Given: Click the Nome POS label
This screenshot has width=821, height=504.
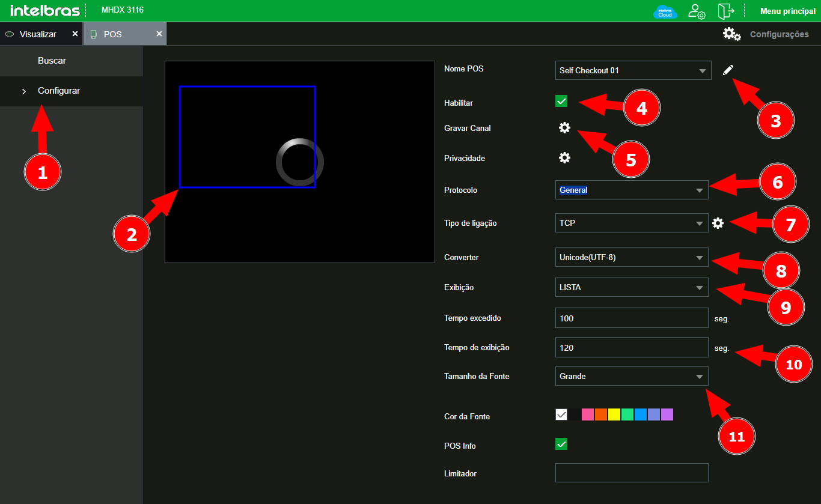Looking at the screenshot, I should coord(464,68).
